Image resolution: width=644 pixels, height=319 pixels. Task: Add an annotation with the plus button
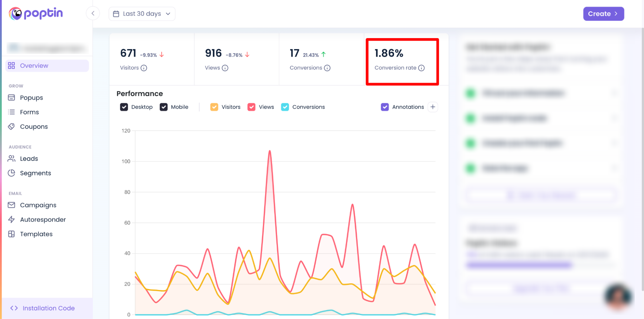[x=433, y=107]
